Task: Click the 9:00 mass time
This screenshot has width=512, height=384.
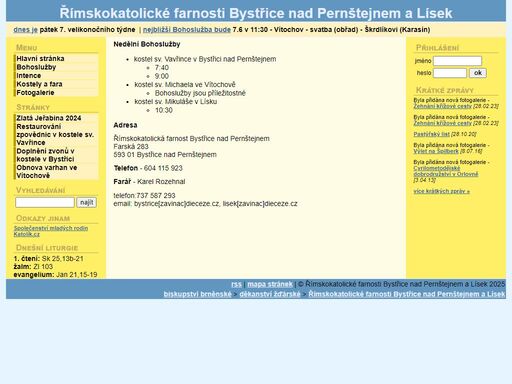Action: pos(162,76)
